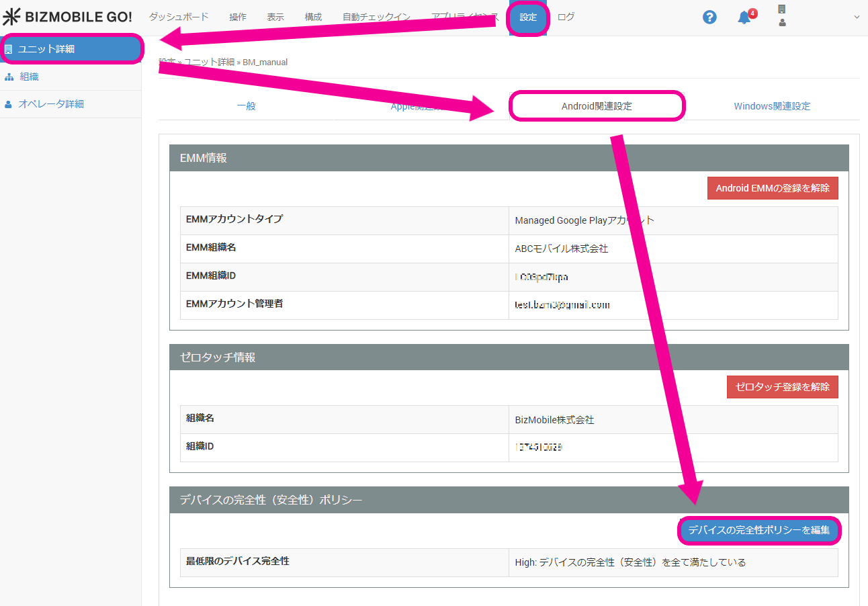The height and width of the screenshot is (606, 868).
Task: Open the 表示 menu
Action: pyautogui.click(x=275, y=17)
